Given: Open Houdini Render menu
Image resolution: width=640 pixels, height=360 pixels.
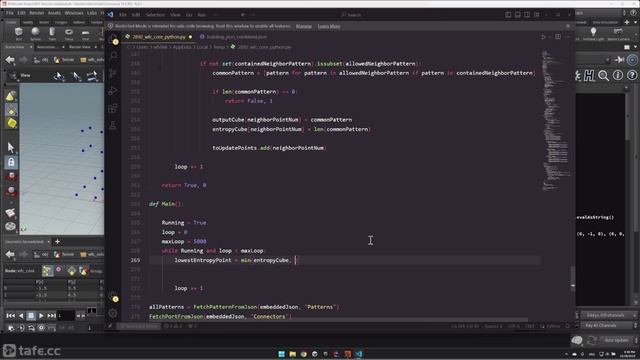Looking at the screenshot, I should (x=36, y=13).
